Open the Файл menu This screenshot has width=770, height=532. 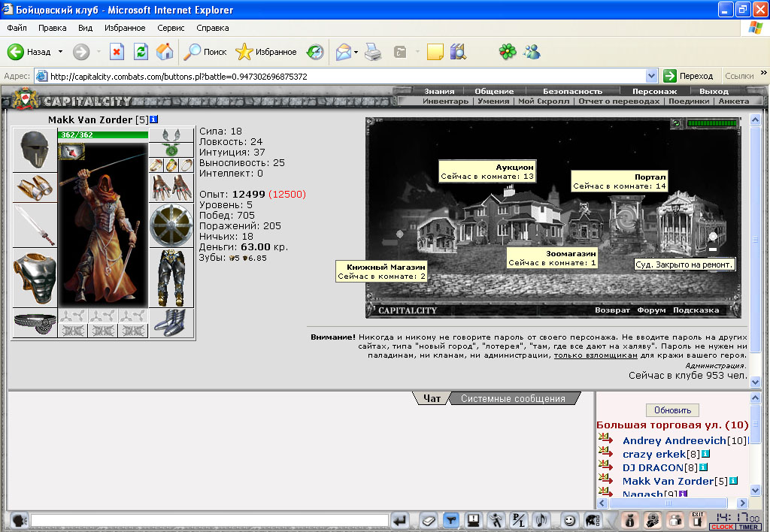17,28
